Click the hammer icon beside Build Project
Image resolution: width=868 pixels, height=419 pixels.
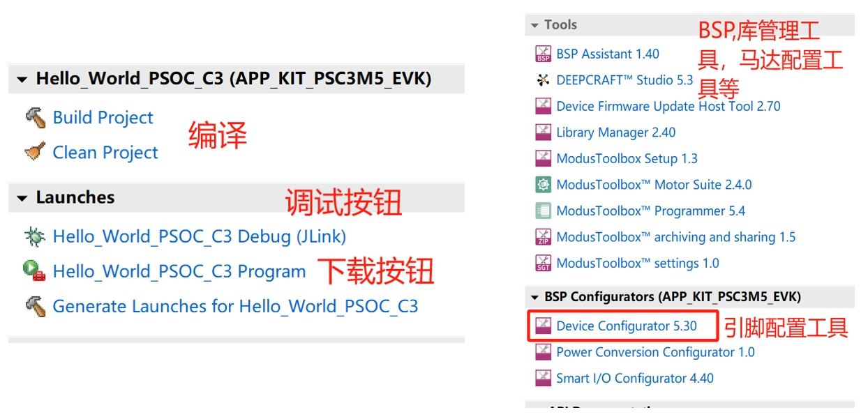35,117
